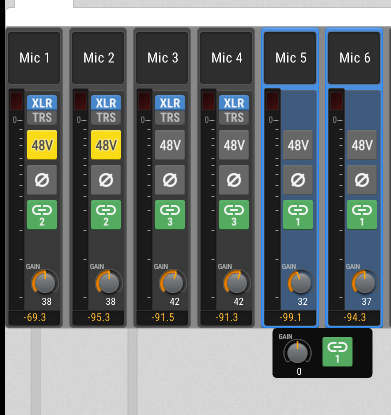Invert phase on Mic 5
This screenshot has width=391, height=415.
click(298, 180)
